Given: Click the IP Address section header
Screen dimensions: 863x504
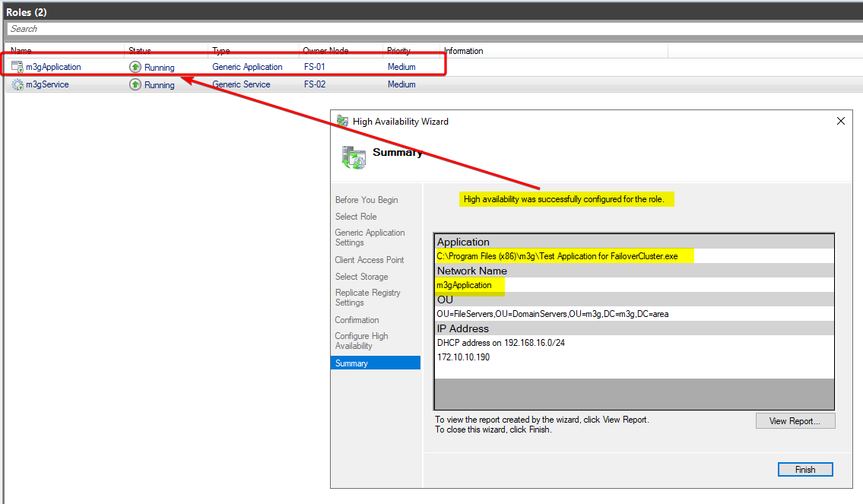Looking at the screenshot, I should tap(634, 328).
